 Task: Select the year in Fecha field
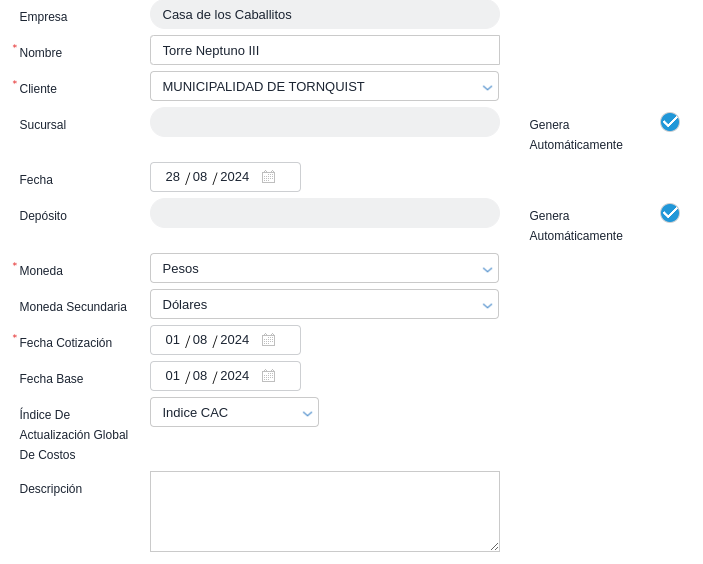click(x=234, y=177)
